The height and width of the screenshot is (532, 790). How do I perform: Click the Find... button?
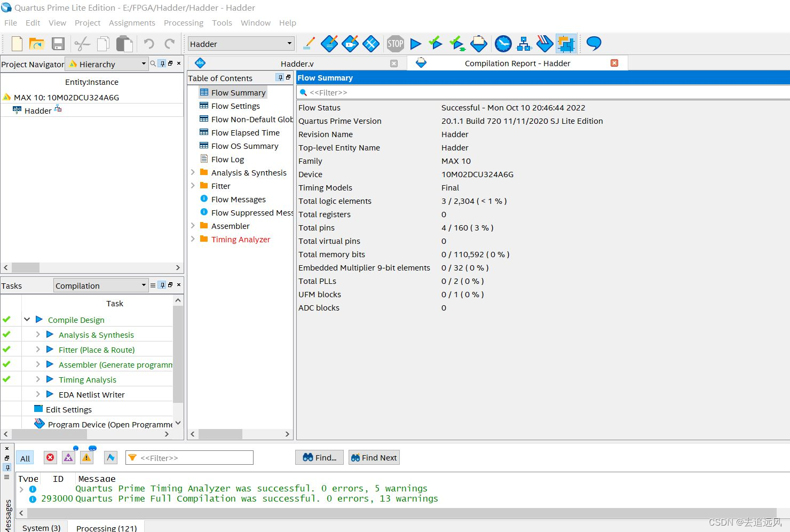[319, 457]
